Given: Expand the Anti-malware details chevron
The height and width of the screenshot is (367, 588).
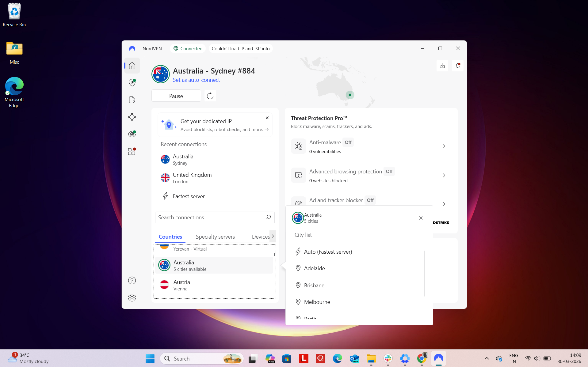Looking at the screenshot, I should pyautogui.click(x=444, y=146).
